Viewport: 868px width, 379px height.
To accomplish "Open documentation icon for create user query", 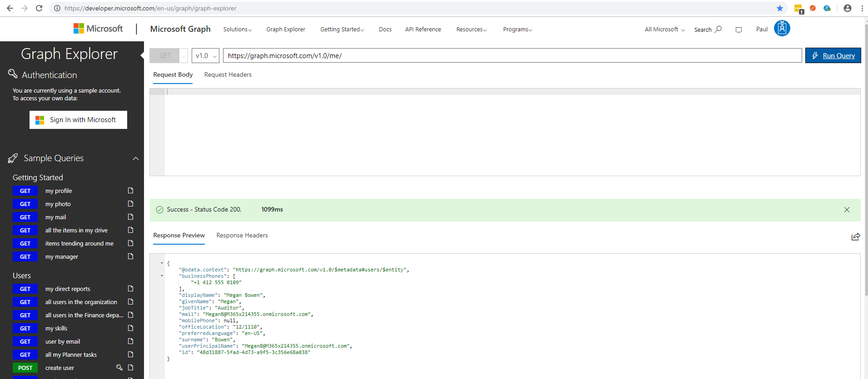I will (130, 368).
